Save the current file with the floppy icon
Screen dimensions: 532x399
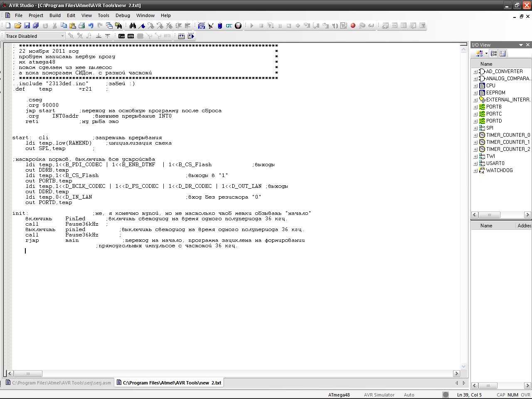pos(27,26)
